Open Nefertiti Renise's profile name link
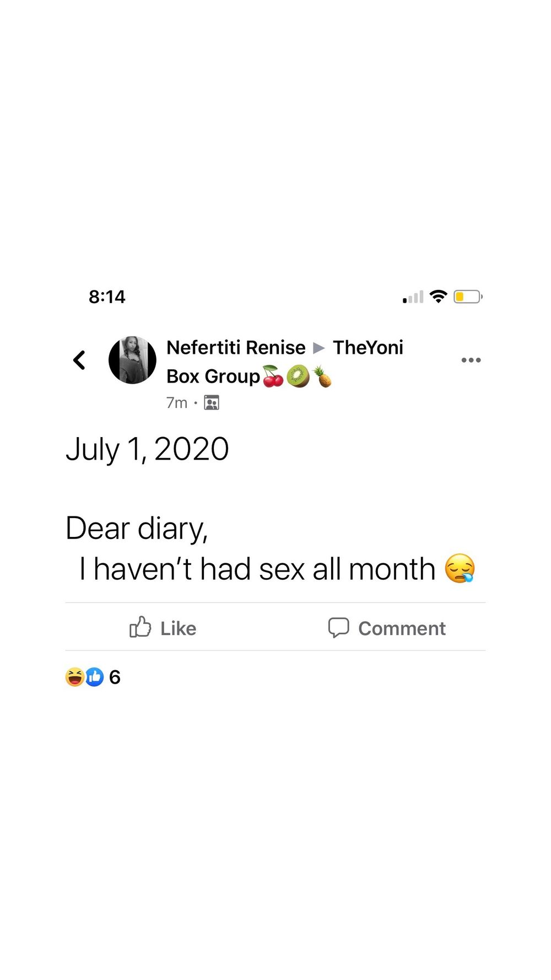The height and width of the screenshot is (980, 551). [236, 347]
